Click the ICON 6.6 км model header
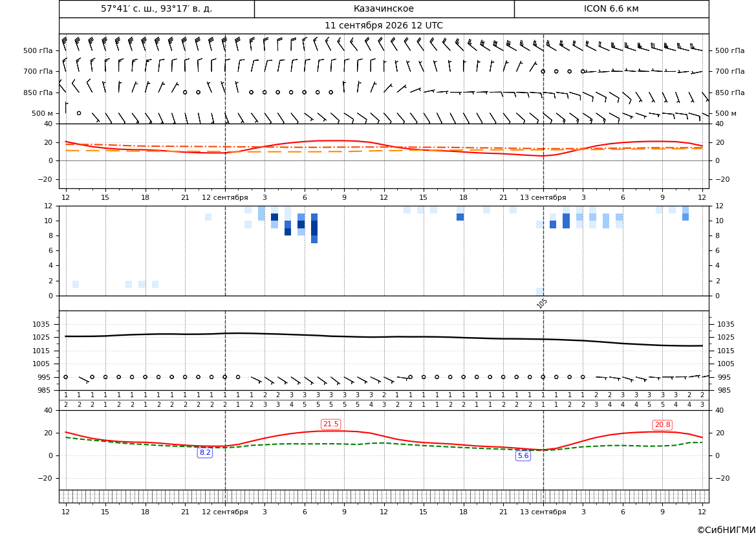756x535 pixels. 611,8
